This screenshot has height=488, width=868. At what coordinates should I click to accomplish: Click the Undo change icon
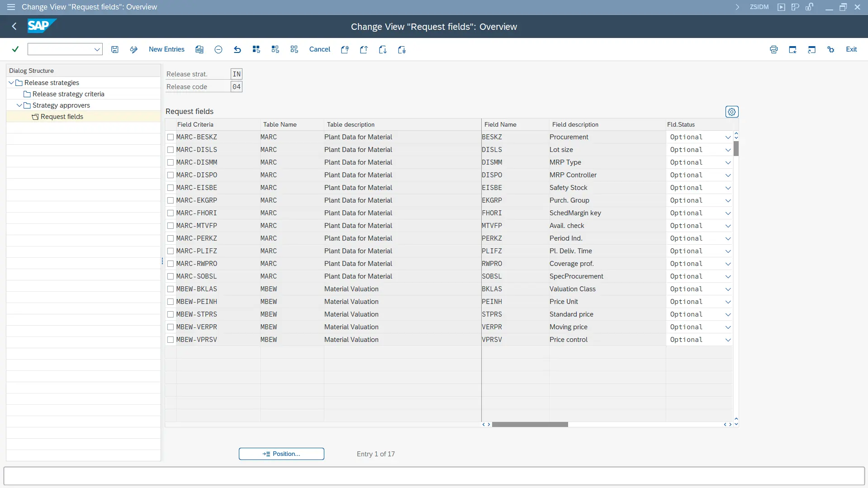click(237, 50)
